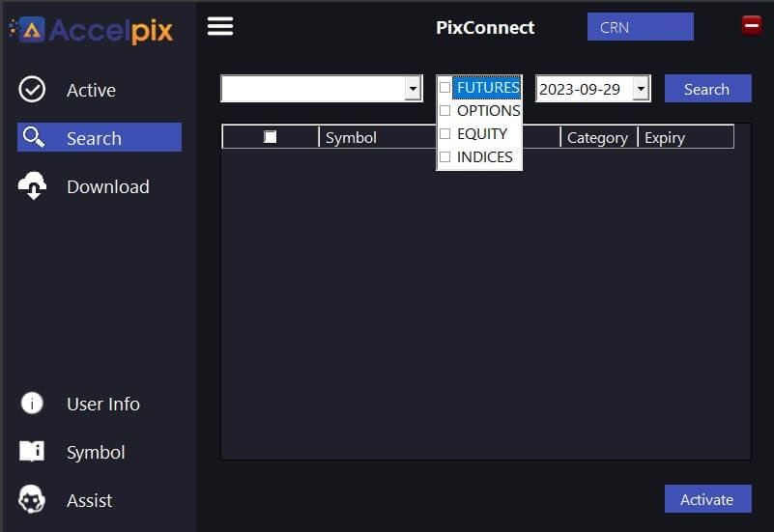
Task: Toggle the hamburger menu icon
Action: pos(220,26)
